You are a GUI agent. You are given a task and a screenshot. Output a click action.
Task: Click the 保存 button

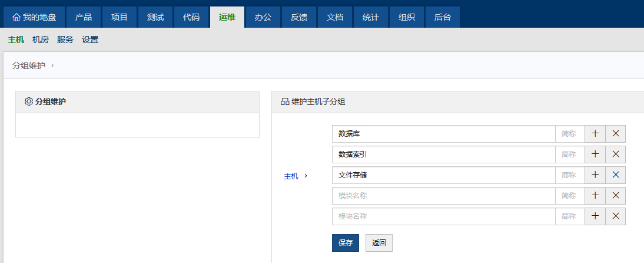point(346,243)
